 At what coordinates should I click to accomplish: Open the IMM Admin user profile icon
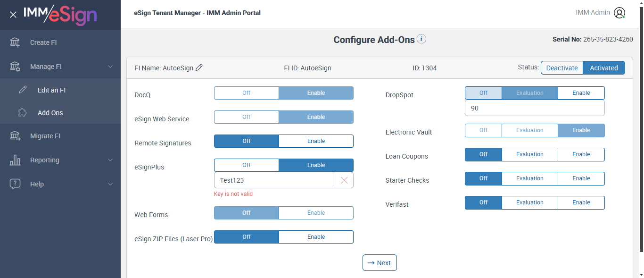(x=619, y=13)
